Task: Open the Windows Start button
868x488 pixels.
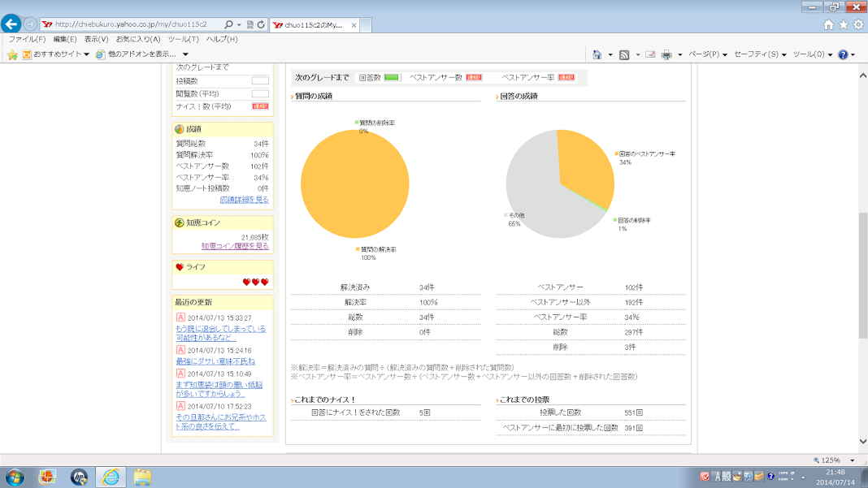Action: [15, 477]
